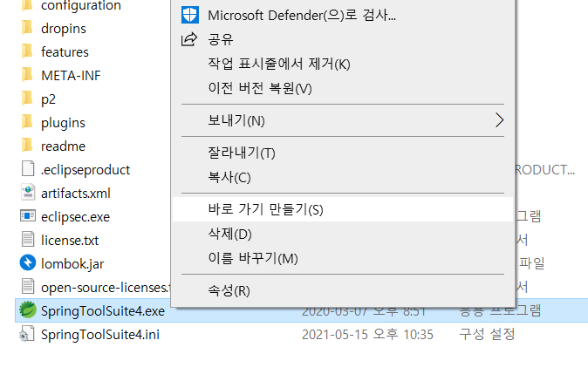Screen dimensions: 588x381
Task: Click the .eclipseproduct blank file icon
Action: 28,169
